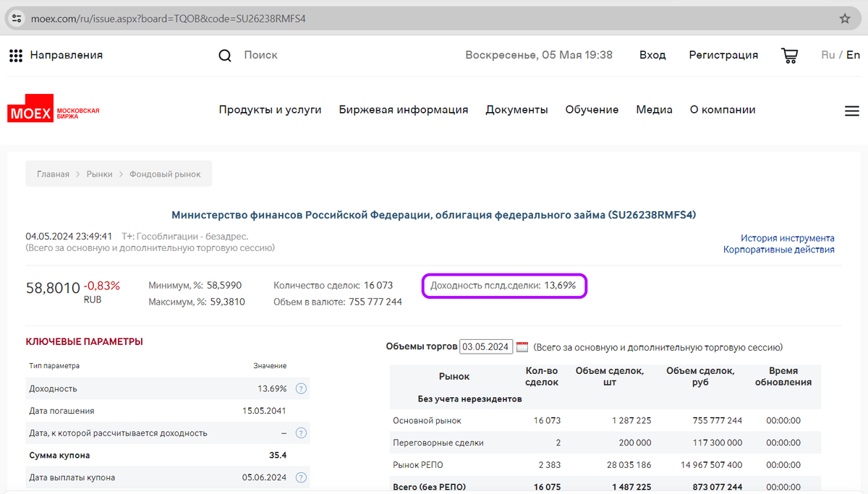Open the История инструмента link
This screenshot has height=494, width=868.
pos(787,238)
